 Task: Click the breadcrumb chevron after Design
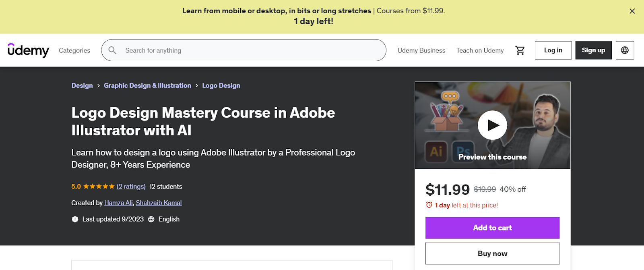98,86
